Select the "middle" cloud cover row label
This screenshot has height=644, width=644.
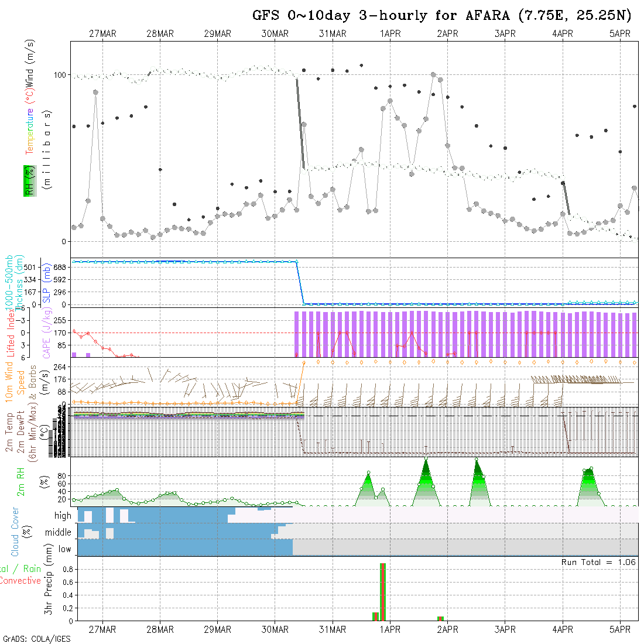click(59, 532)
